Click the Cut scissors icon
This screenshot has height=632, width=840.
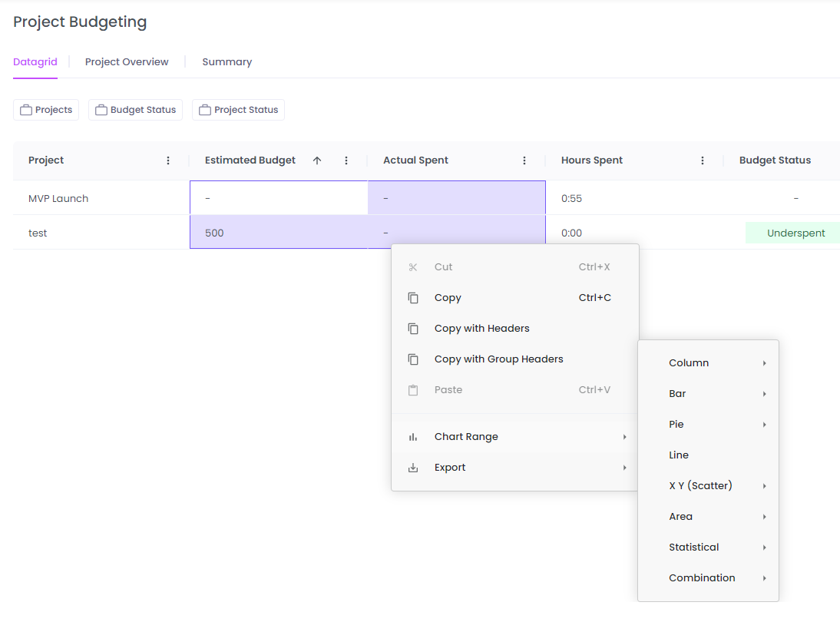(413, 266)
